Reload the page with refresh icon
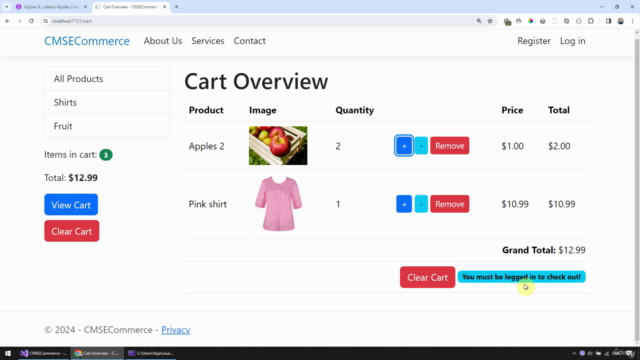Screen dimensions: 640x360 [x=31, y=21]
